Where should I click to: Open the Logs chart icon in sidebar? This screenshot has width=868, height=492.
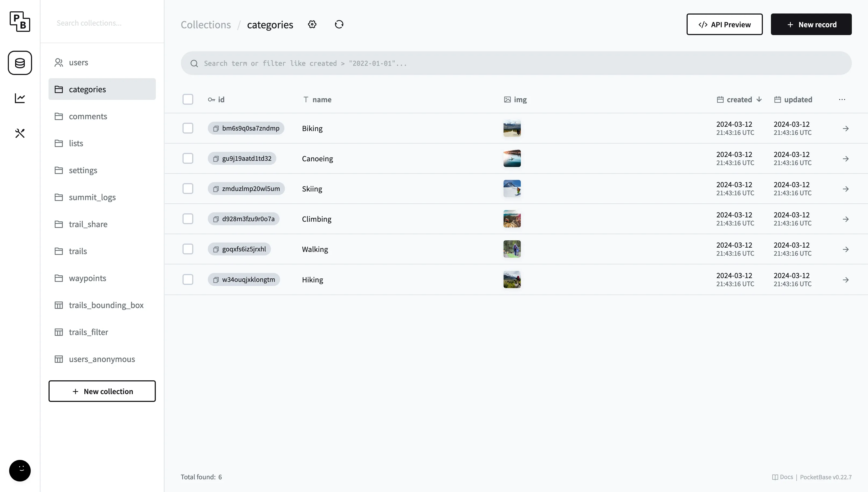[x=20, y=98]
